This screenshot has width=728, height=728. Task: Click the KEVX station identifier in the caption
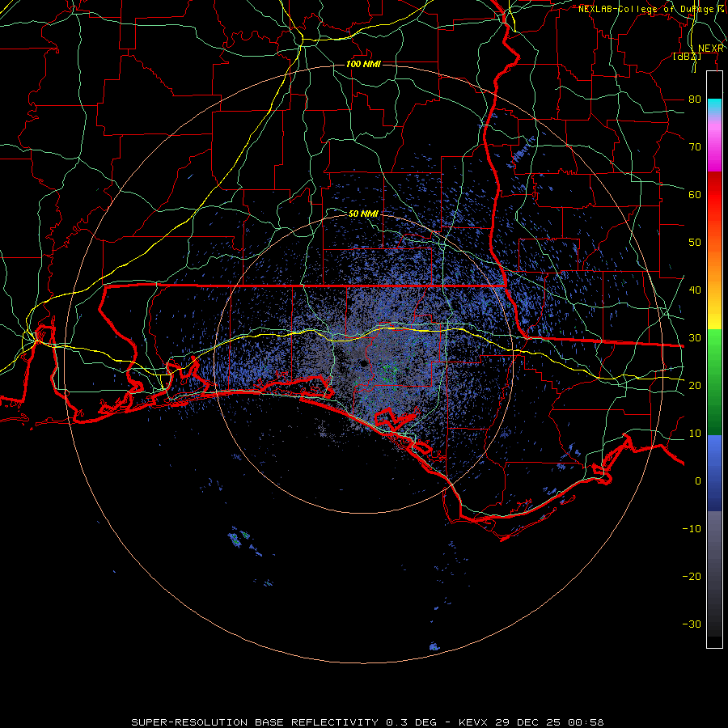tap(473, 722)
